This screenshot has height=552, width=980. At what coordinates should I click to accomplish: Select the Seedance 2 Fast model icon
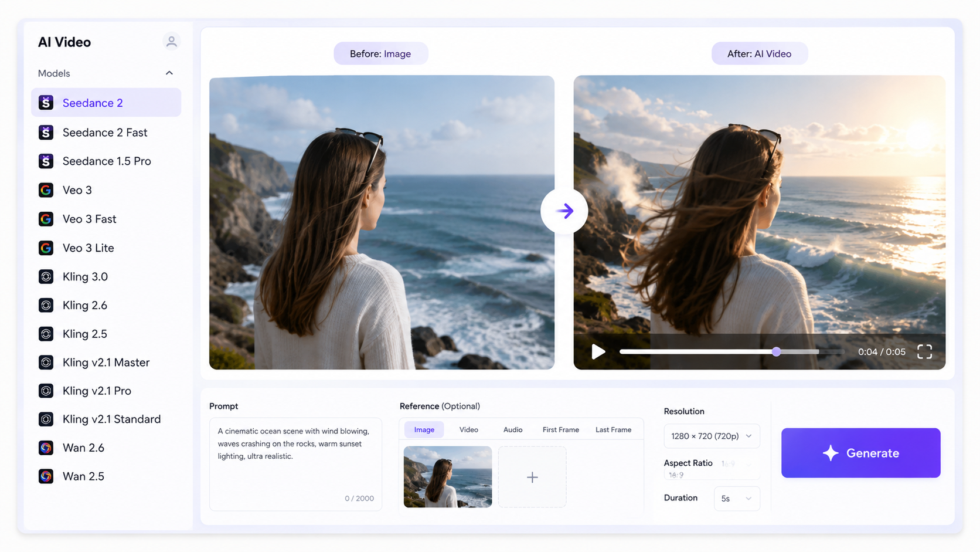[46, 133]
